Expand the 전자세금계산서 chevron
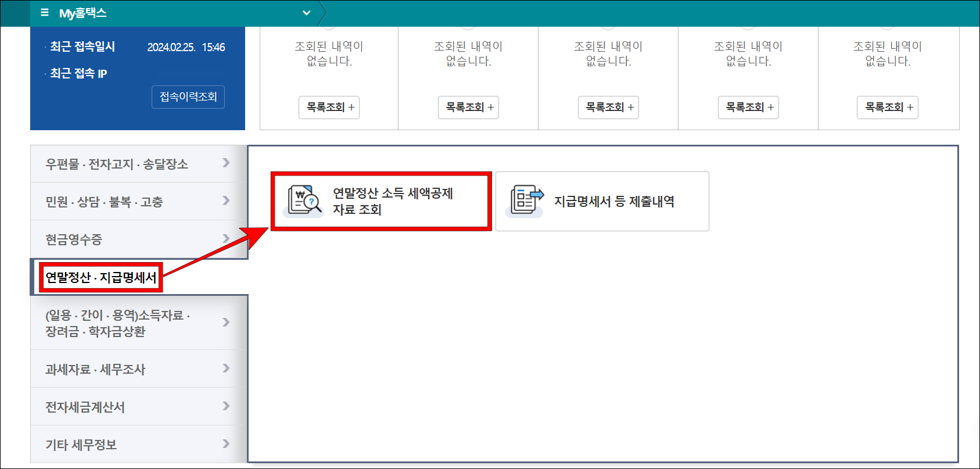The height and width of the screenshot is (469, 980). click(x=226, y=406)
